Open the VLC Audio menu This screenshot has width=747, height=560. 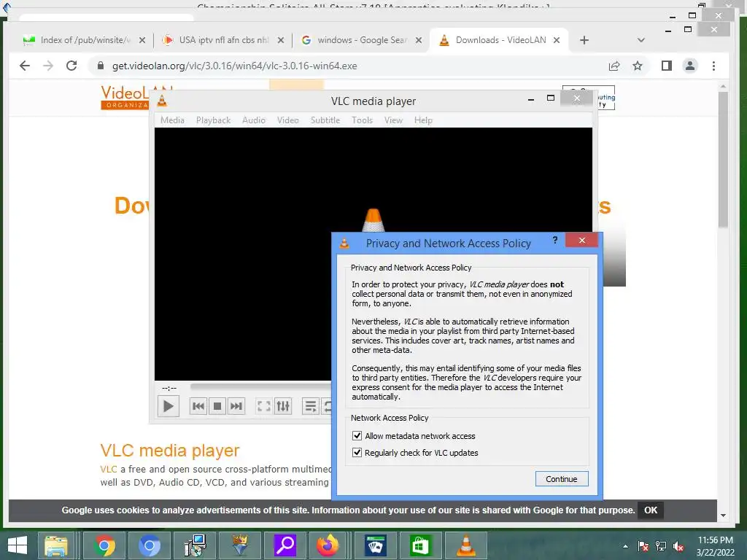(254, 120)
